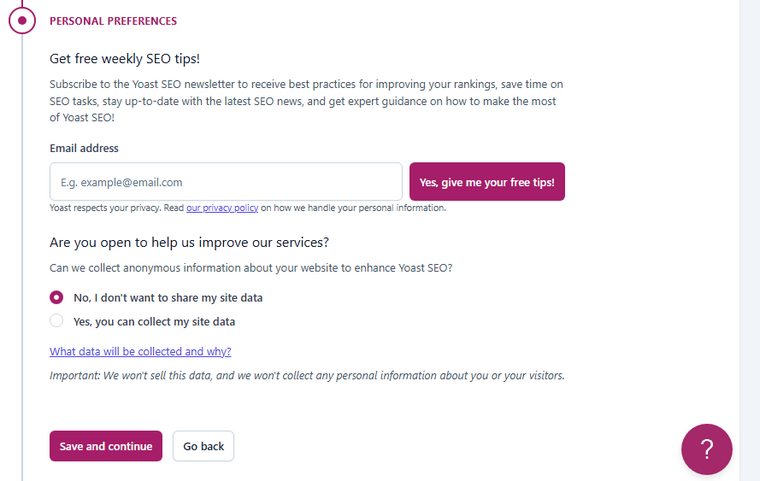Focus the Email address input field
This screenshot has height=481, width=760.
pos(226,182)
